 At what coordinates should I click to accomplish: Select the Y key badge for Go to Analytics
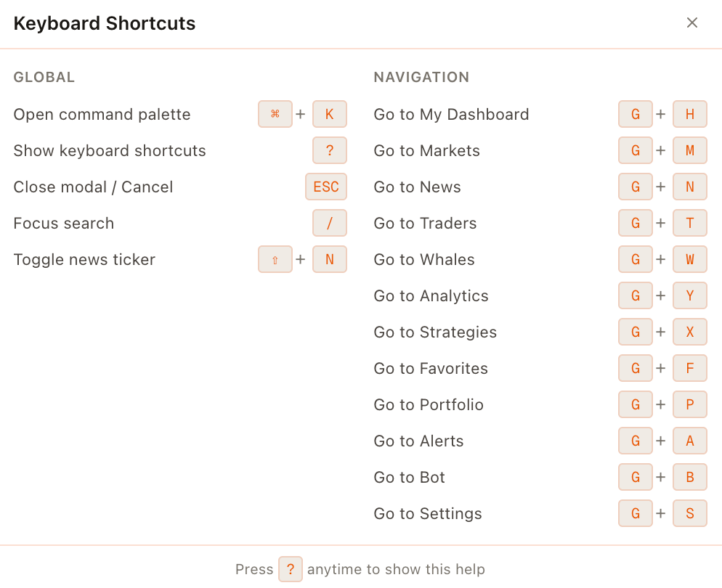pyautogui.click(x=689, y=295)
